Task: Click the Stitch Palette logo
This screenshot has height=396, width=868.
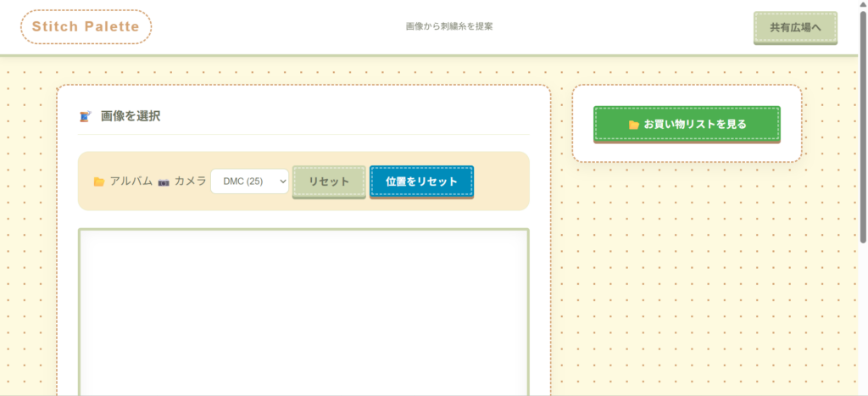Action: [86, 27]
